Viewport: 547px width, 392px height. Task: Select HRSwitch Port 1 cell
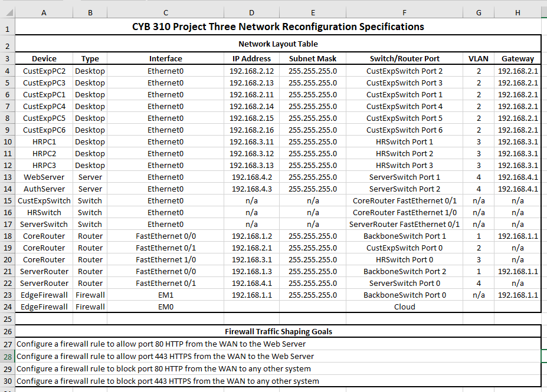[404, 142]
